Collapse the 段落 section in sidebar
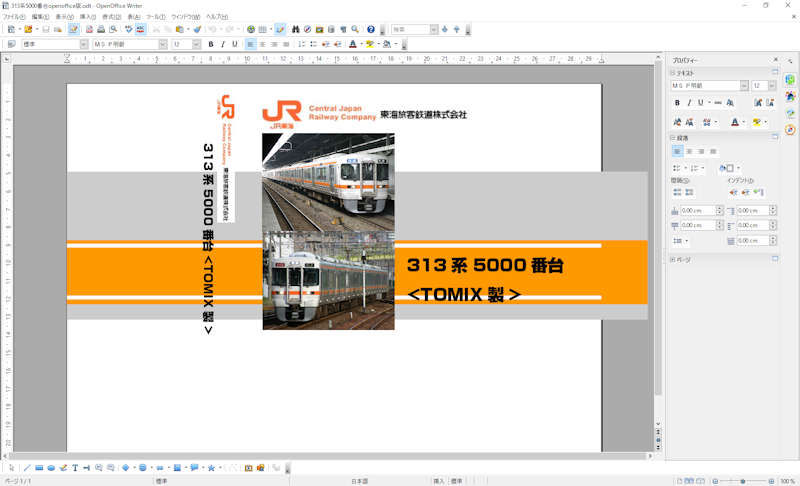Image resolution: width=800 pixels, height=486 pixels. (x=672, y=138)
